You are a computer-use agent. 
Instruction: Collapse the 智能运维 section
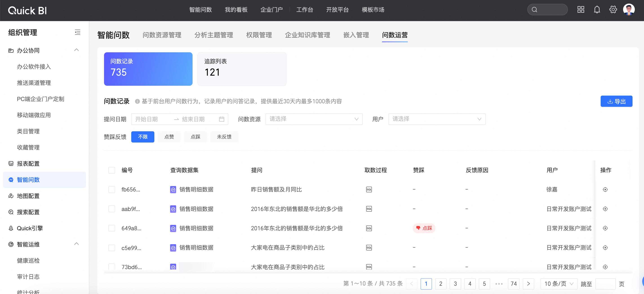point(76,244)
